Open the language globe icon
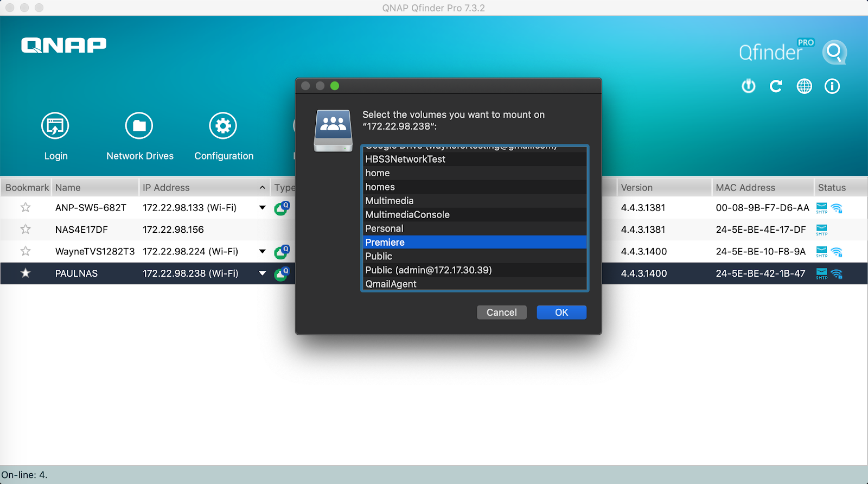Image resolution: width=868 pixels, height=484 pixels. (805, 86)
